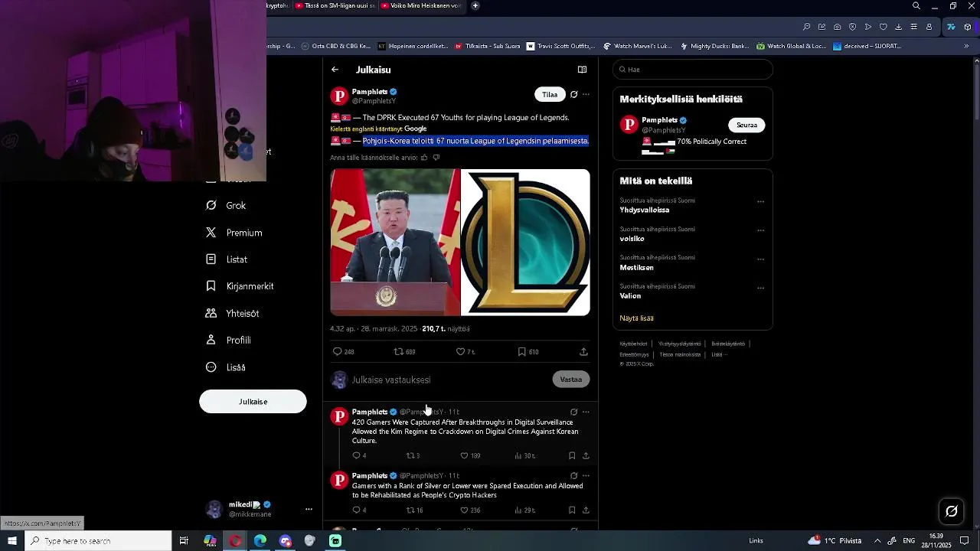Viewport: 980px width, 551px height.
Task: View analytics of 30 t. on '420 Gamers' reply
Action: [x=524, y=456]
